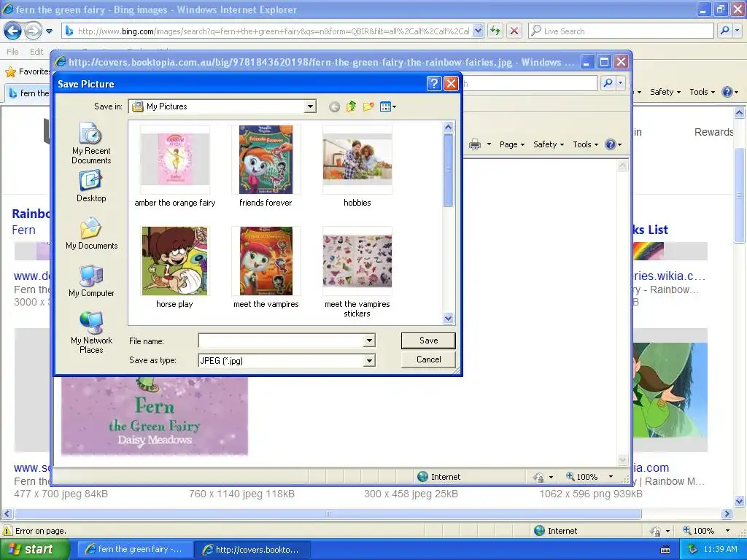The height and width of the screenshot is (560, 747).
Task: Click the Help question mark in Save Picture title bar
Action: pos(433,84)
